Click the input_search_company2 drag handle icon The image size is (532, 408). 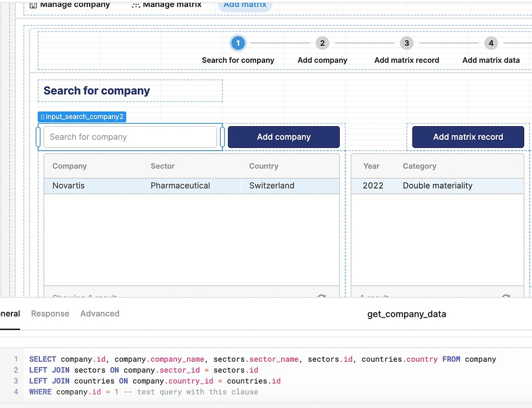pyautogui.click(x=43, y=117)
